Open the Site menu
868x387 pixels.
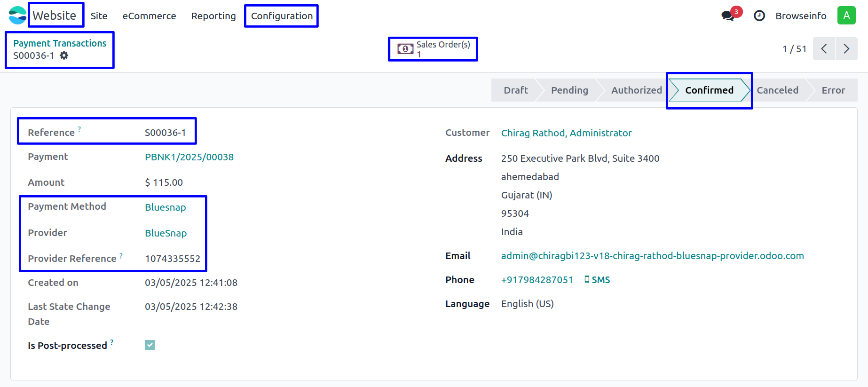[x=99, y=16]
